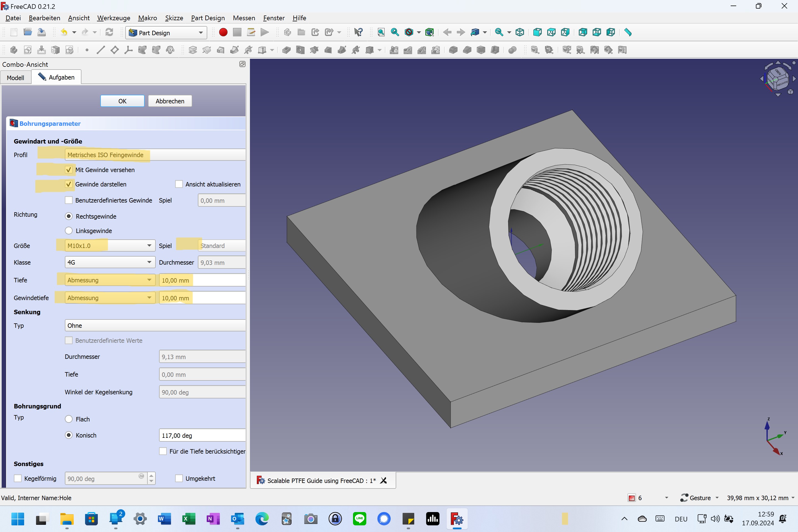This screenshot has height=532, width=798.
Task: Open the Größe M10x1.0 dropdown
Action: (x=110, y=246)
